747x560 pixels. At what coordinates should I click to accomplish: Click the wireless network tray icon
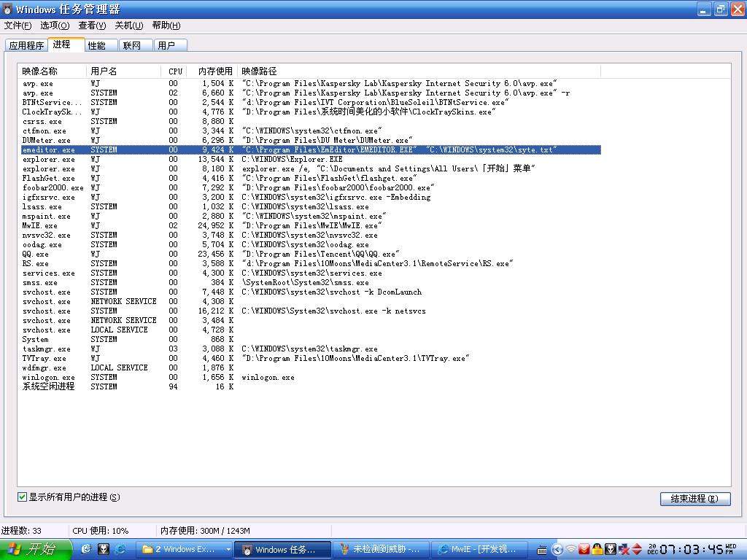coord(570,550)
